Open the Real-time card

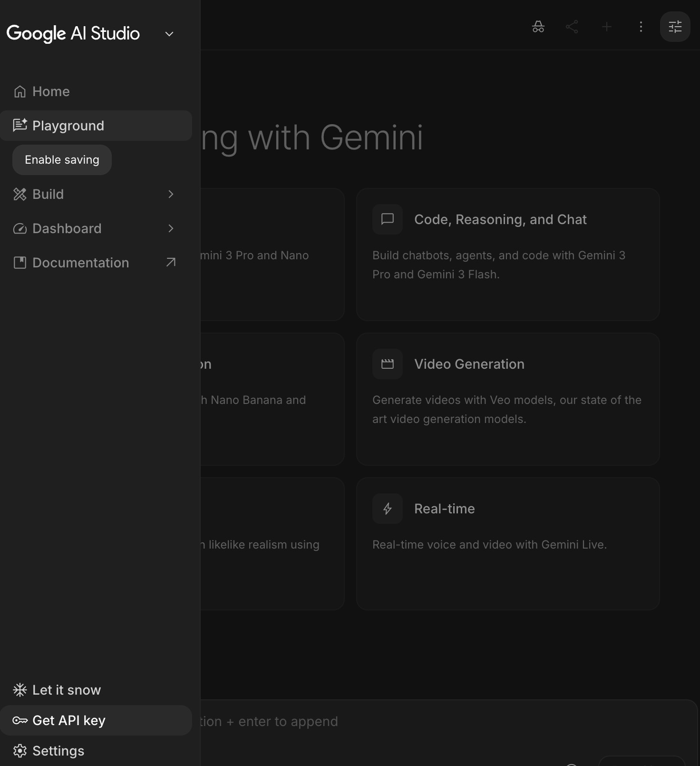click(x=507, y=544)
